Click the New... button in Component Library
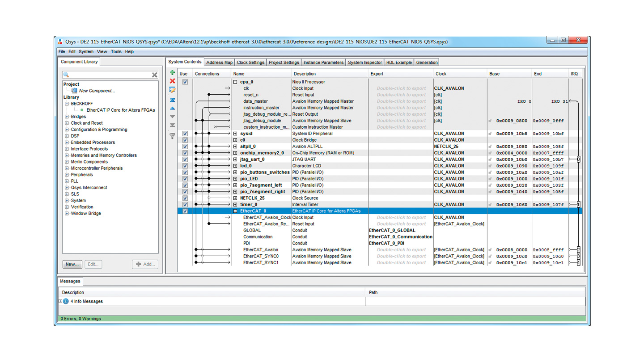The image size is (644, 362). [x=72, y=264]
